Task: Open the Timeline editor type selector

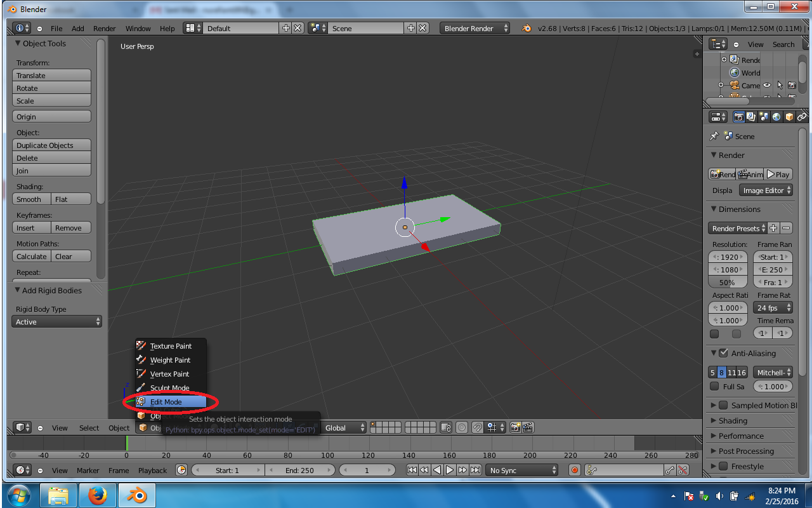Action: coord(22,470)
